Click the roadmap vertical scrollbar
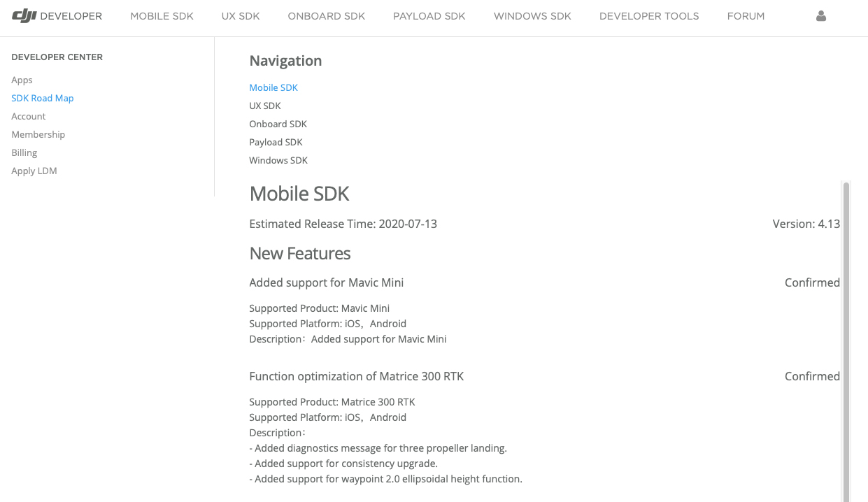 pyautogui.click(x=846, y=341)
